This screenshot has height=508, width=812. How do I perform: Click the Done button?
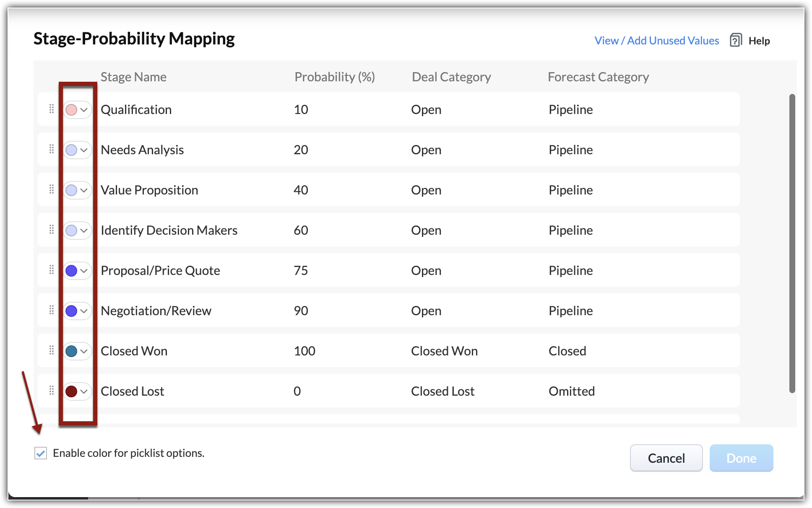click(x=741, y=458)
